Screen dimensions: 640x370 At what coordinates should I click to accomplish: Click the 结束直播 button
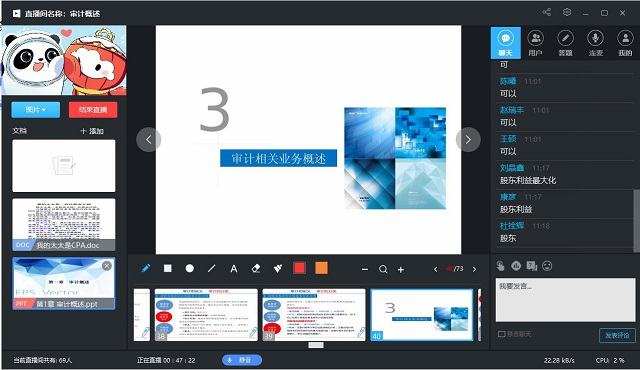point(93,110)
